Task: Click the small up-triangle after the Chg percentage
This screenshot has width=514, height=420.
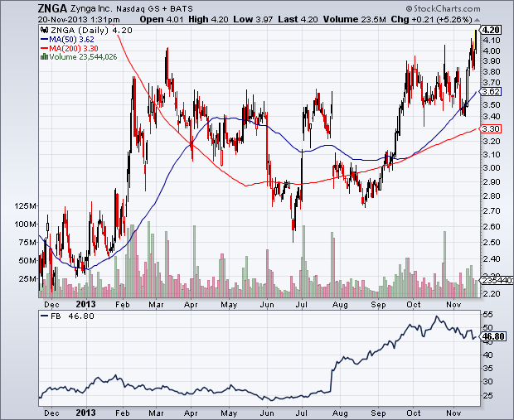Action: tap(477, 20)
